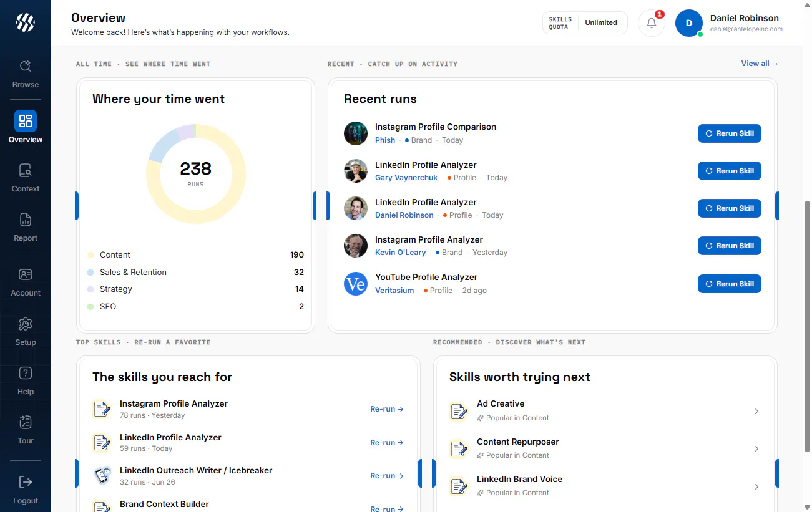Click the LinkedIn Outreach Writer skill icon

click(102, 476)
